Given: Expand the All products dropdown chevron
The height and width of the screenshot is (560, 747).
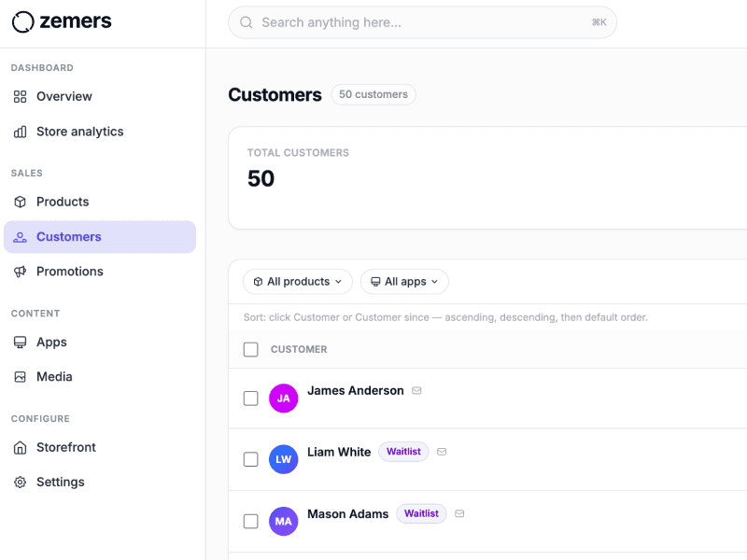Looking at the screenshot, I should (x=338, y=282).
